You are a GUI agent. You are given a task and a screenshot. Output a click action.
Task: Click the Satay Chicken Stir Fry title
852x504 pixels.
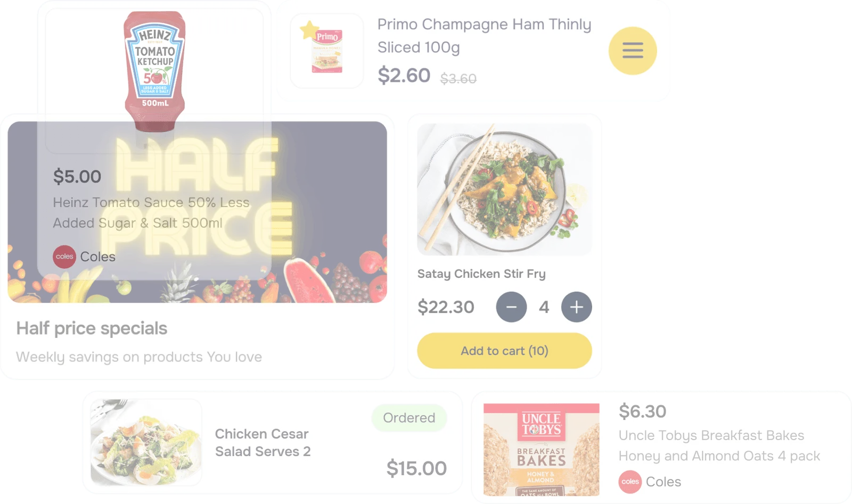(x=481, y=274)
